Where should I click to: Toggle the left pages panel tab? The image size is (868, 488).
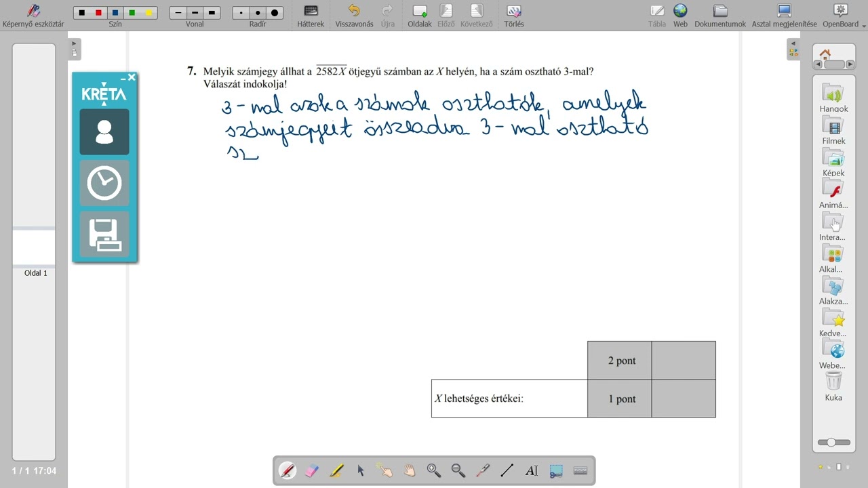75,49
